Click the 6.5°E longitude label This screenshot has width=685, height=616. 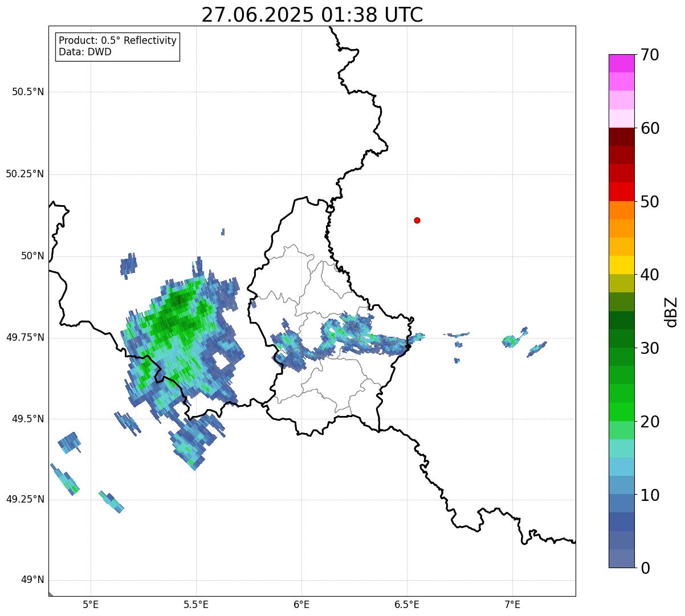pos(407,604)
